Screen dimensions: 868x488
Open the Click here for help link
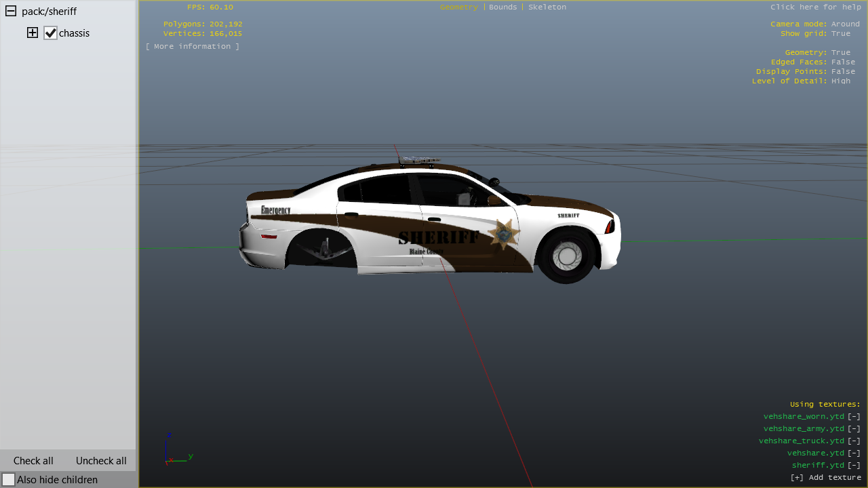(x=815, y=7)
